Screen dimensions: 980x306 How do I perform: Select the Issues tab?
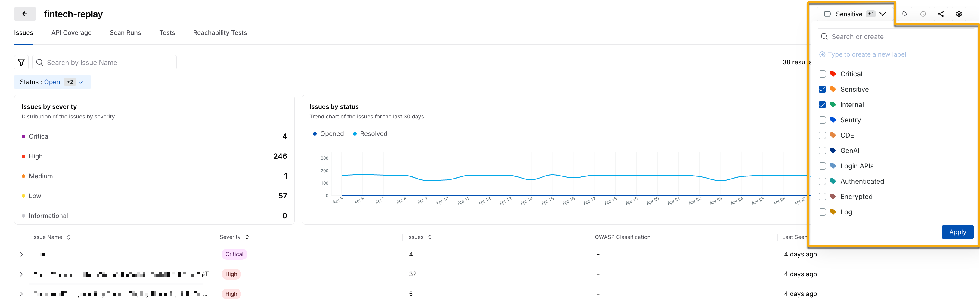23,33
